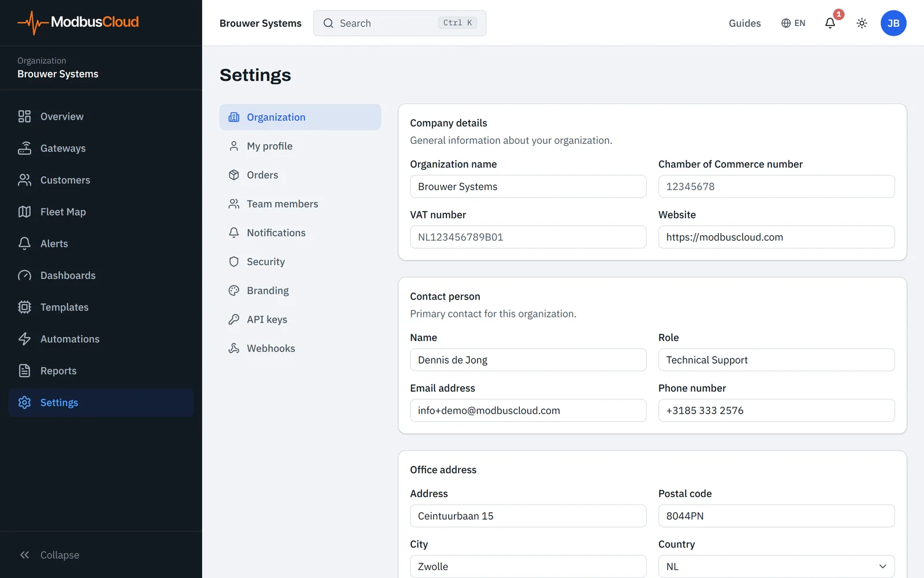Open the Organization settings tab
The height and width of the screenshot is (578, 924).
point(300,117)
